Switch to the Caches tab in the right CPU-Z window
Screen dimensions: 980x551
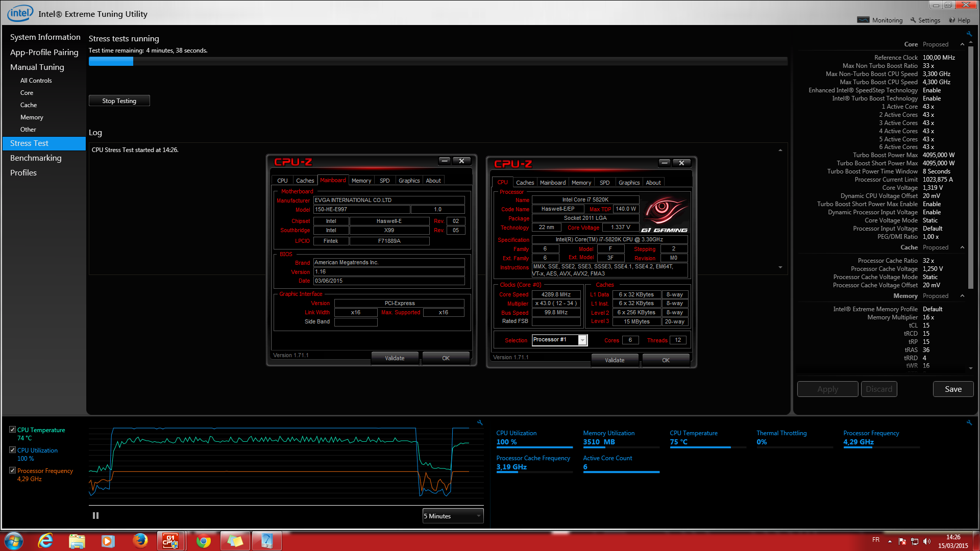coord(525,183)
